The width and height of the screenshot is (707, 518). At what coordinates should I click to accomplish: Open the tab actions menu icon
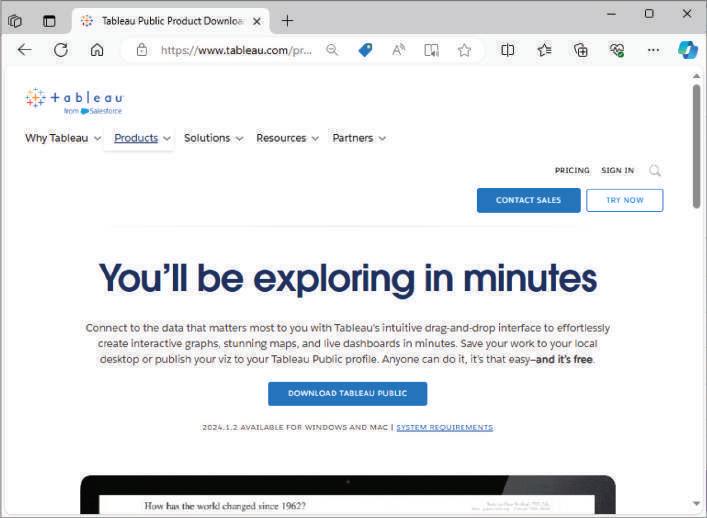pyautogui.click(x=49, y=21)
